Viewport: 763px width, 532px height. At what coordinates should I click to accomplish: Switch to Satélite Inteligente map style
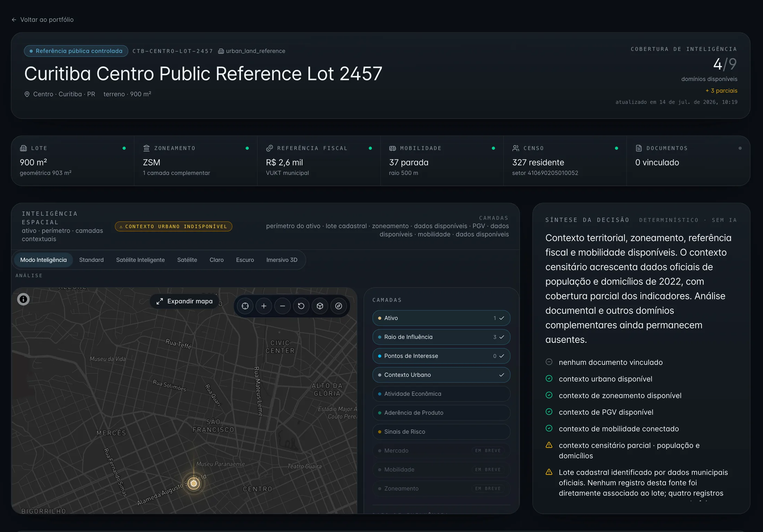pyautogui.click(x=140, y=260)
